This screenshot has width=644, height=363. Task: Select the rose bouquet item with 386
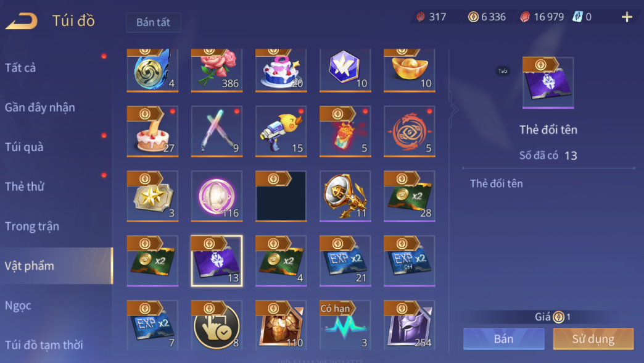coord(217,70)
